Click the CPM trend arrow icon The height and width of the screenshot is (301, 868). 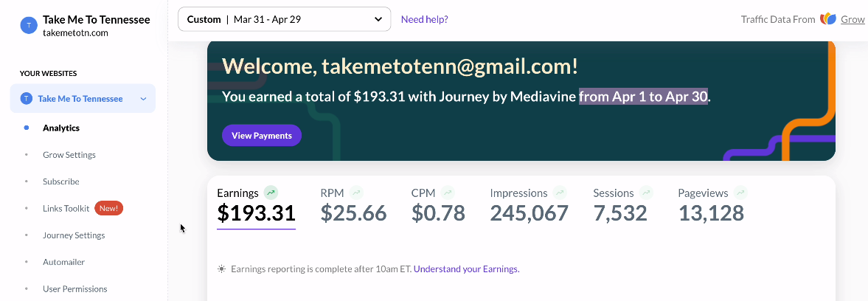click(x=448, y=193)
